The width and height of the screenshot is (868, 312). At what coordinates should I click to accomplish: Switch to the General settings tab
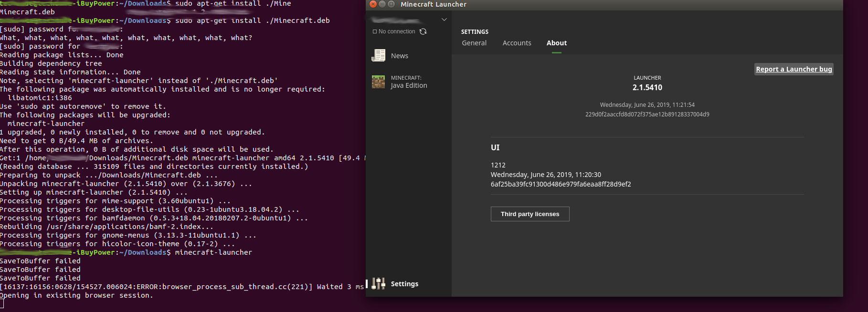(474, 43)
